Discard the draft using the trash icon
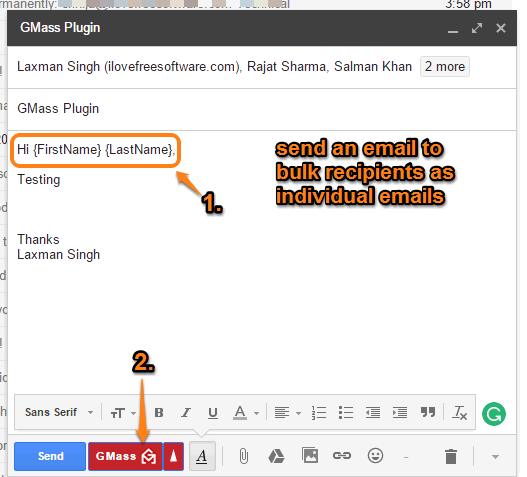Viewport: 527px width, 477px height. tap(451, 456)
